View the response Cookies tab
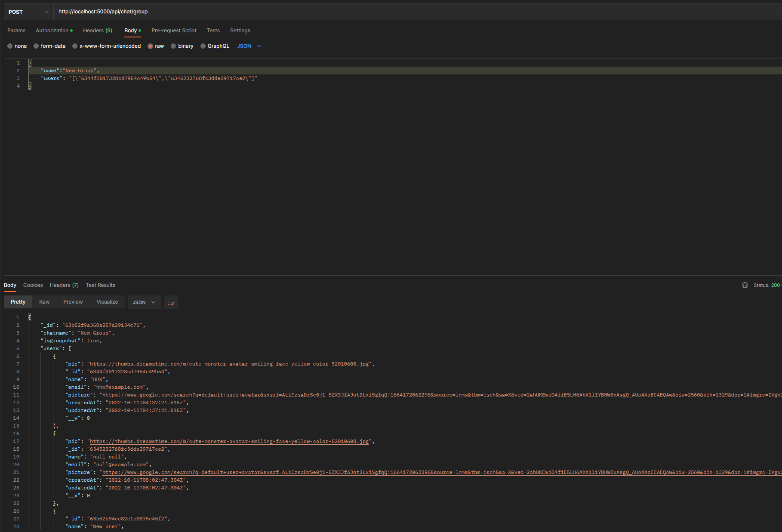The height and width of the screenshot is (532, 782). point(33,285)
